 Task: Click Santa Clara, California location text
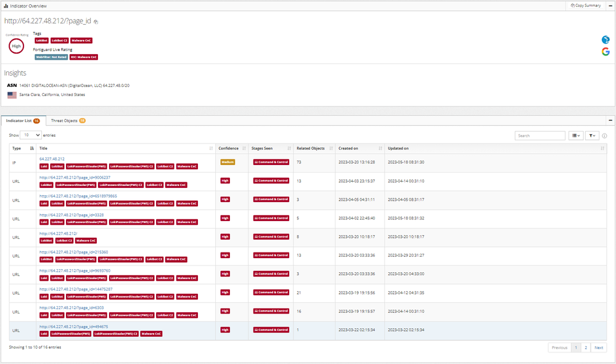click(x=52, y=95)
